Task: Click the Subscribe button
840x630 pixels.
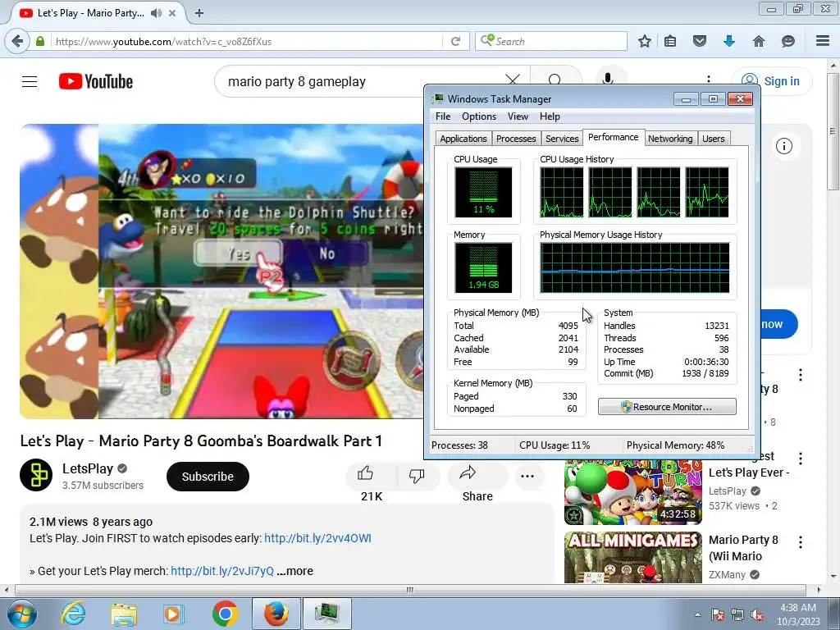Action: point(208,477)
